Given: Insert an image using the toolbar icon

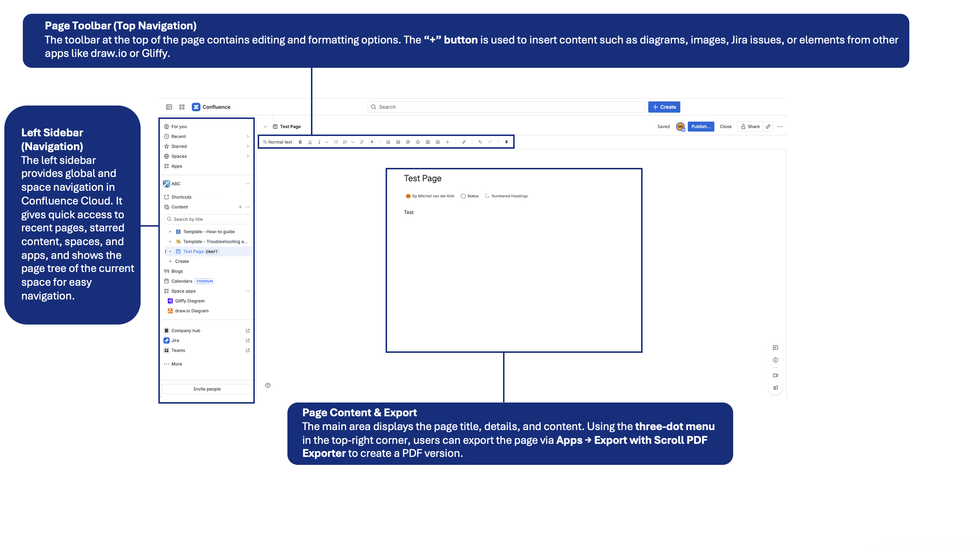Looking at the screenshot, I should click(x=399, y=142).
